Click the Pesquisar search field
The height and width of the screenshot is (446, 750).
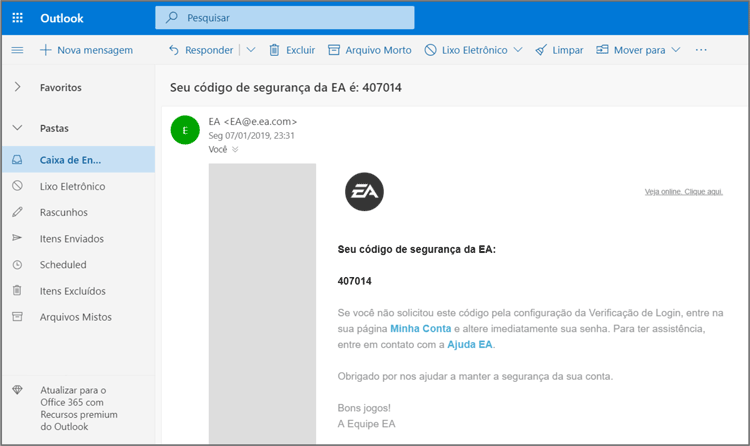285,18
